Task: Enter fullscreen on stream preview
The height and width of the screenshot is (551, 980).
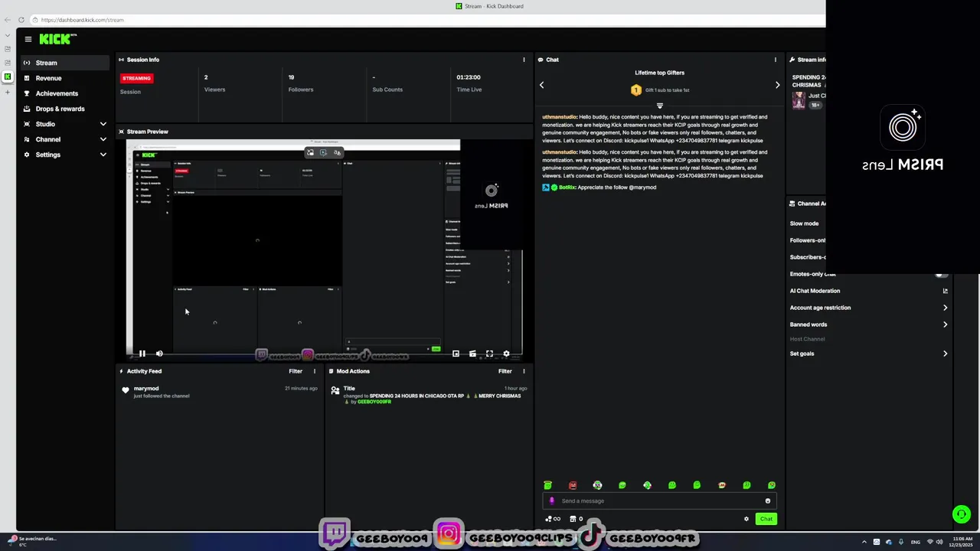Action: pos(489,354)
